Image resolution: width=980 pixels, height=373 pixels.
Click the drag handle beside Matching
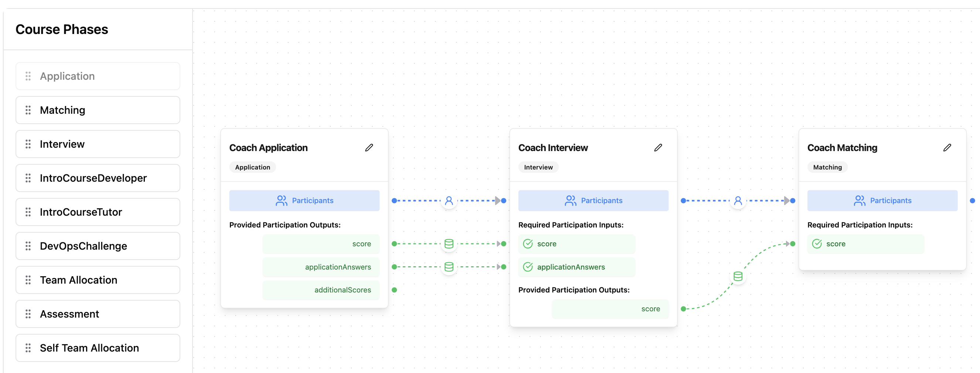[27, 110]
